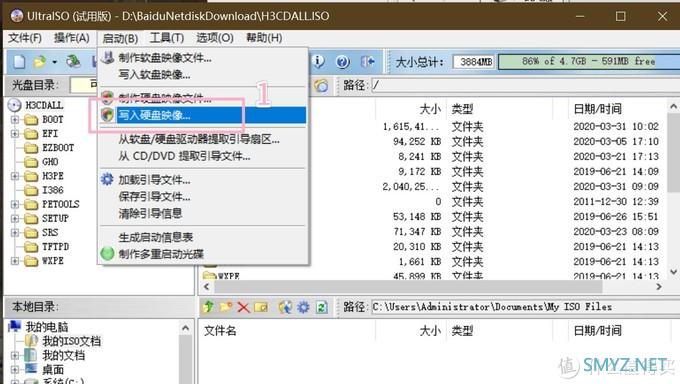The width and height of the screenshot is (680, 384).
Task: Select 我的ISO文档 in local tree
Action: click(63, 341)
